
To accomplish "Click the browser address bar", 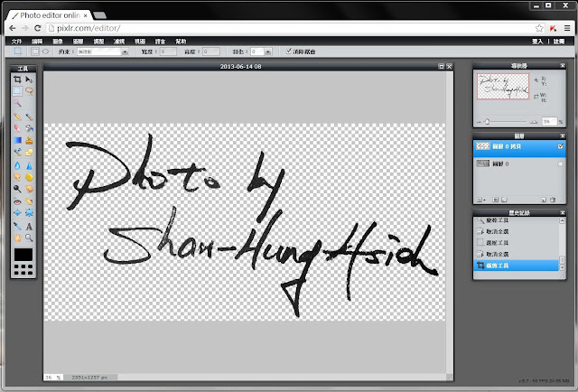I will tap(291, 28).
